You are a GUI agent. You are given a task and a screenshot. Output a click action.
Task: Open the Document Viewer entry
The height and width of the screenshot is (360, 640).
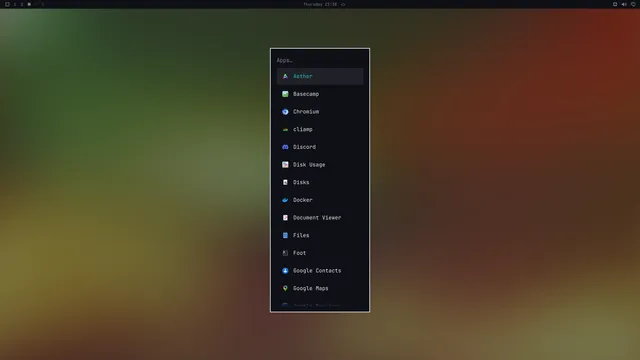320,218
